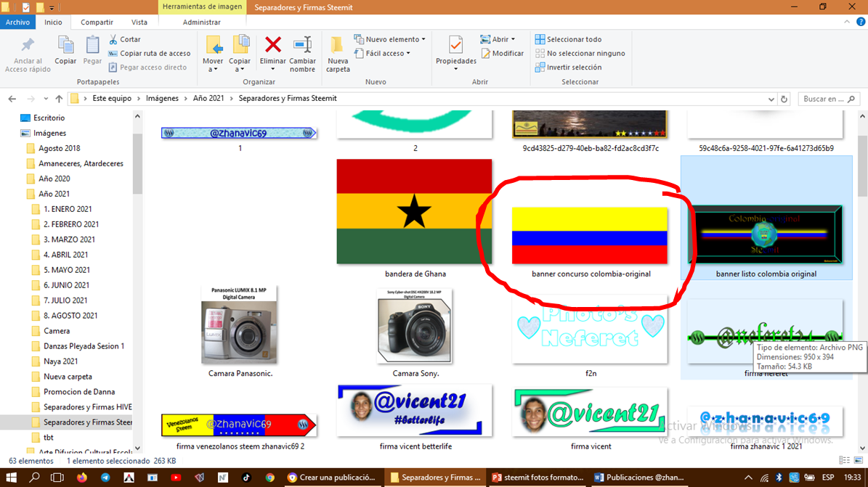Switch to the Compartir tab
Viewport: 868px width, 487px height.
[97, 22]
